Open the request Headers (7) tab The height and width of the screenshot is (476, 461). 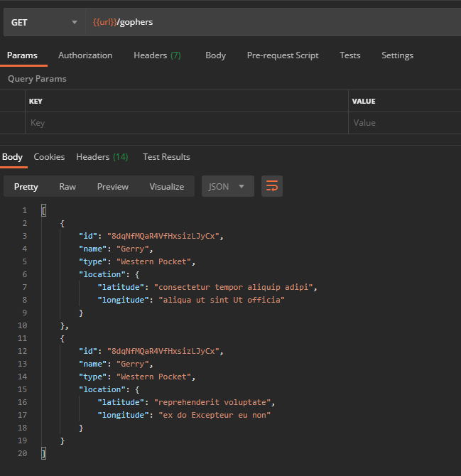point(157,55)
